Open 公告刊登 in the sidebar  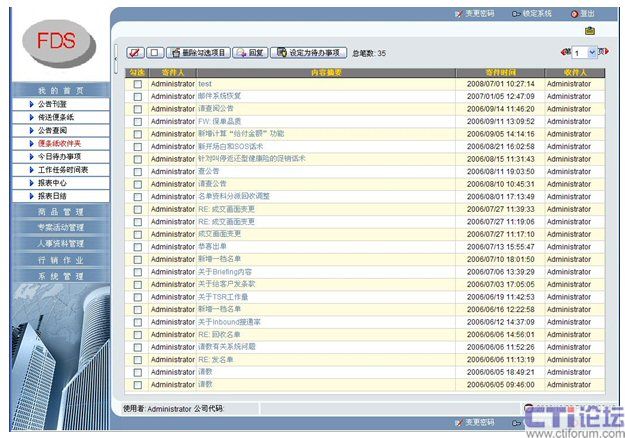pyautogui.click(x=60, y=103)
